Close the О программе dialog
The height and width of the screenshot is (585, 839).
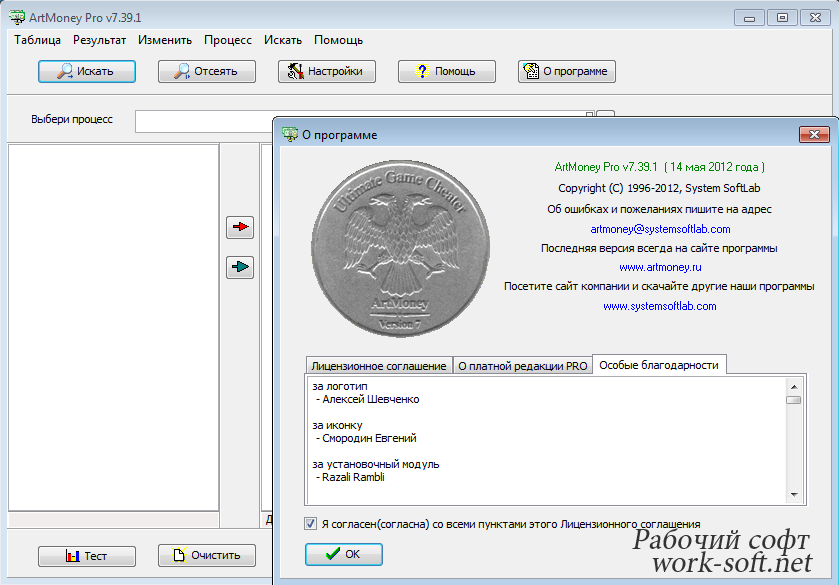[x=814, y=134]
